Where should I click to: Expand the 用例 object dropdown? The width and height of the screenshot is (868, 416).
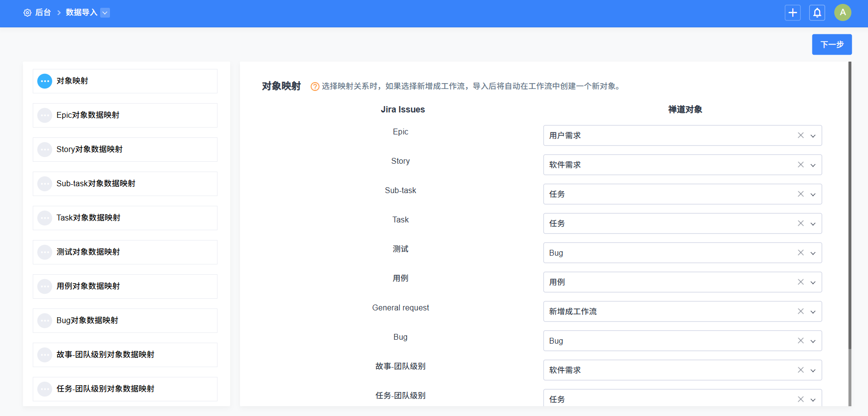(x=813, y=283)
